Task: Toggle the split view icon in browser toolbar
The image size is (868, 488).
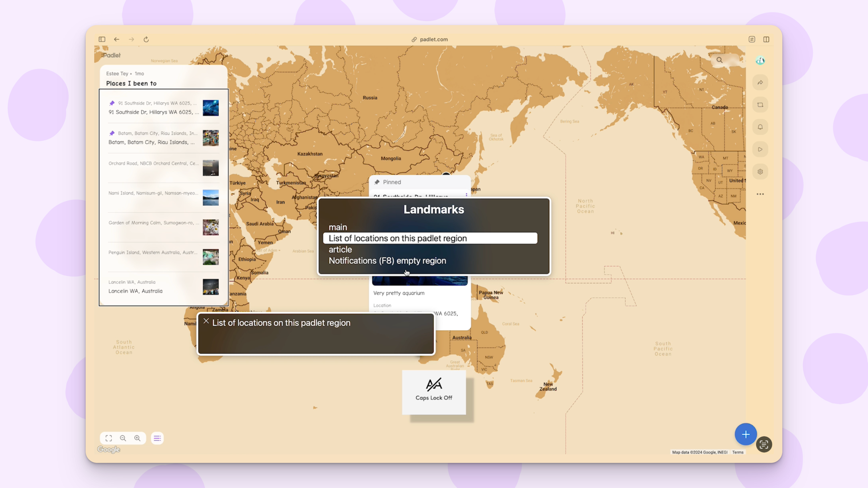Action: point(766,39)
